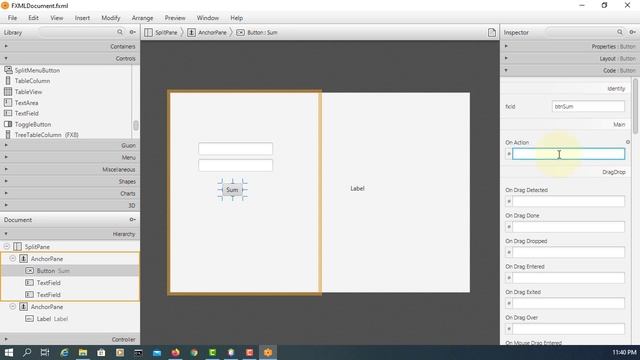Click the Inspector panel scrollbar thumb

635,105
